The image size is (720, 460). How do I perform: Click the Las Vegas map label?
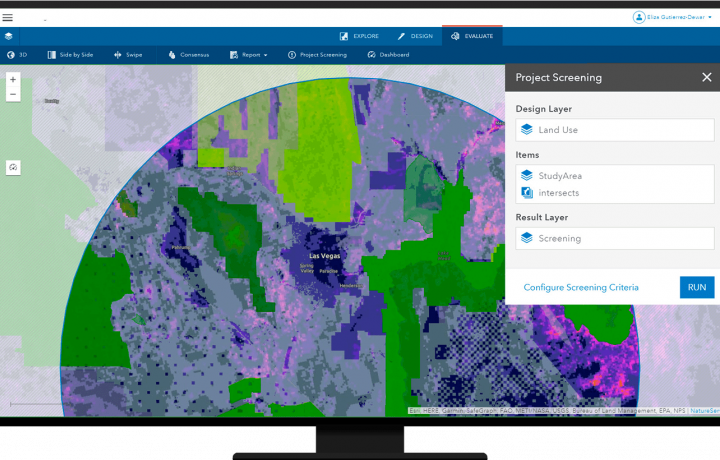[325, 256]
